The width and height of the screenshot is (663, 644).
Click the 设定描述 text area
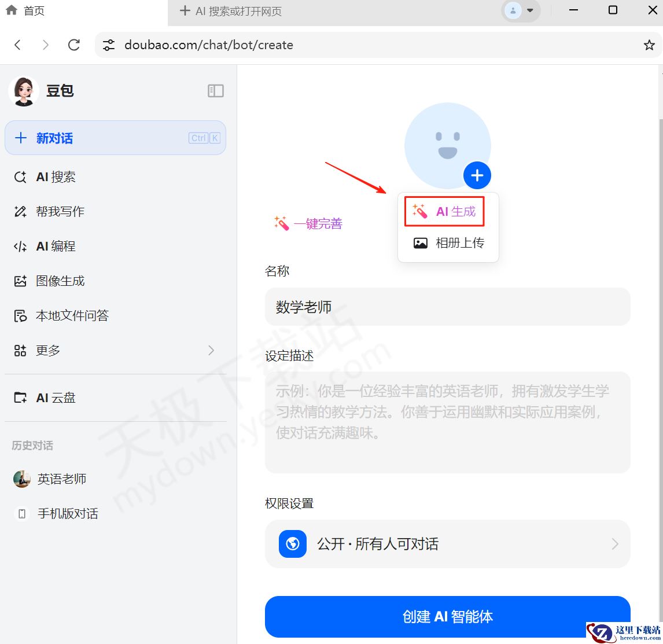(x=447, y=422)
